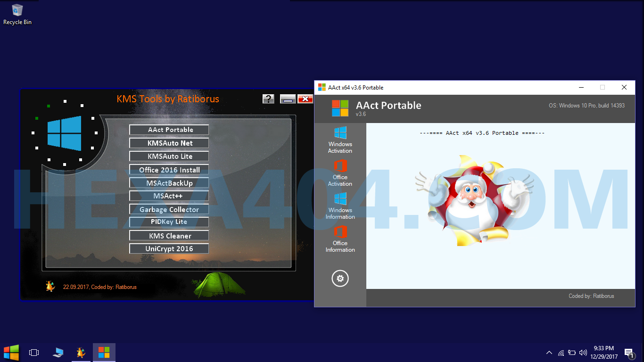Screen dimensions: 644x362
Task: Click the computer icon on taskbar
Action: point(58,352)
